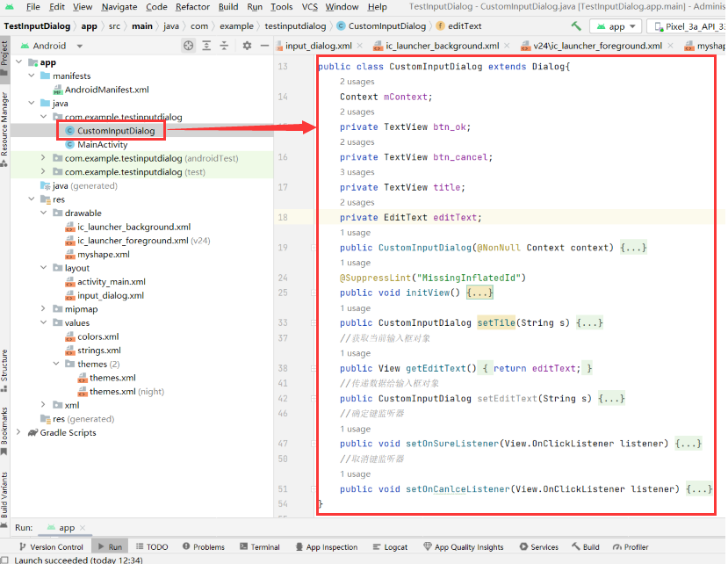This screenshot has width=728, height=564.
Task: Open App Quality Insights tool window
Action: (x=464, y=546)
